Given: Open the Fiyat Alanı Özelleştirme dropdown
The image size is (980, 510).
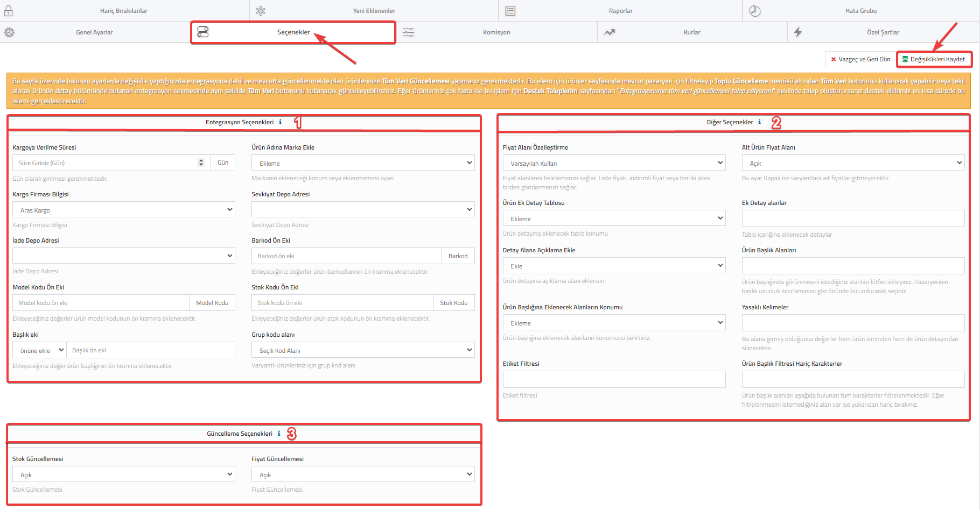Looking at the screenshot, I should click(x=614, y=162).
